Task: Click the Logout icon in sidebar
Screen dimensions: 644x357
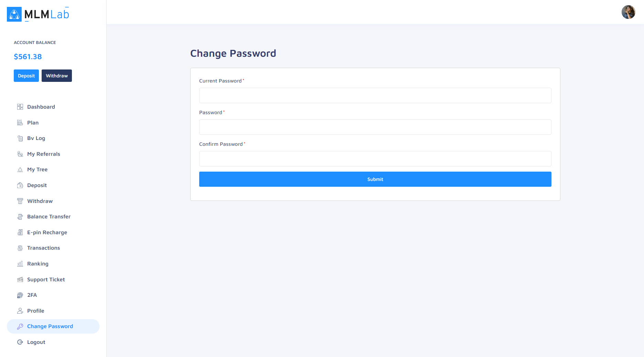Action: 20,342
